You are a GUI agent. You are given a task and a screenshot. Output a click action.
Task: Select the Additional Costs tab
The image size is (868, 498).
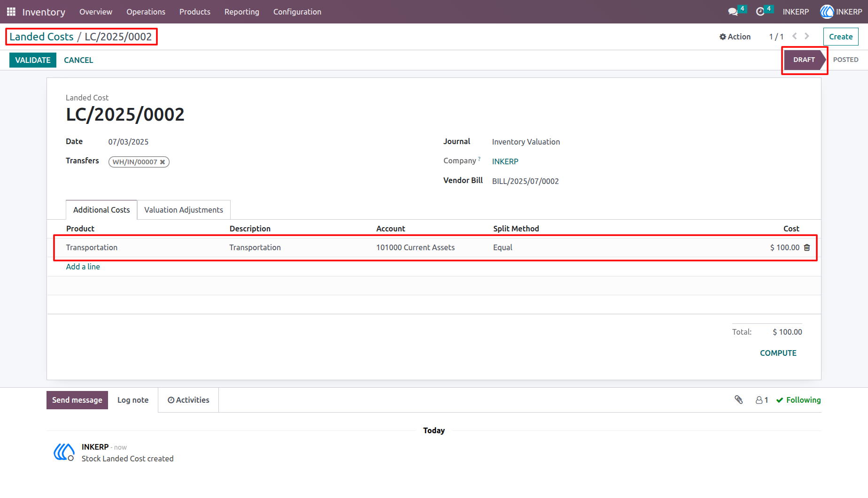coord(101,210)
